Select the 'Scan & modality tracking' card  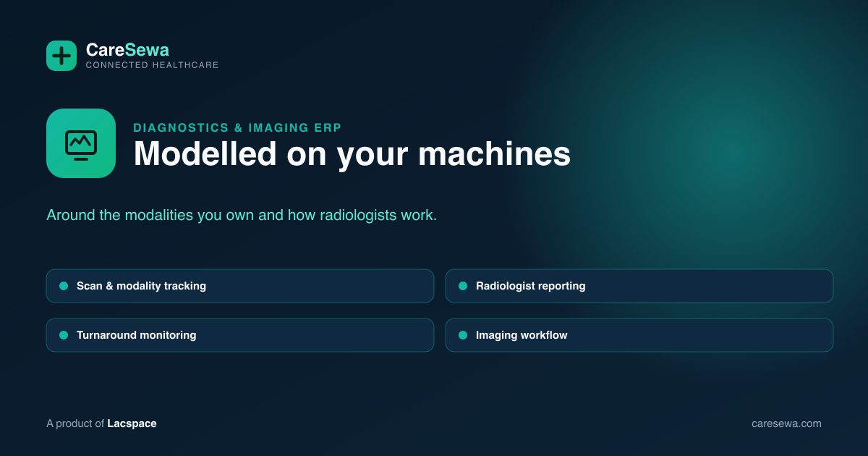pos(240,286)
